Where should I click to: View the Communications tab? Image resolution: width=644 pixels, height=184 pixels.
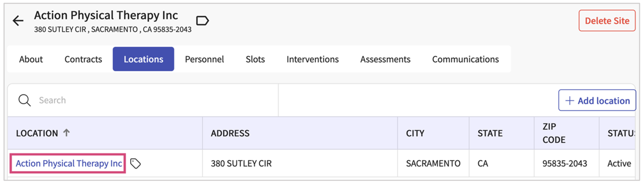pos(465,59)
